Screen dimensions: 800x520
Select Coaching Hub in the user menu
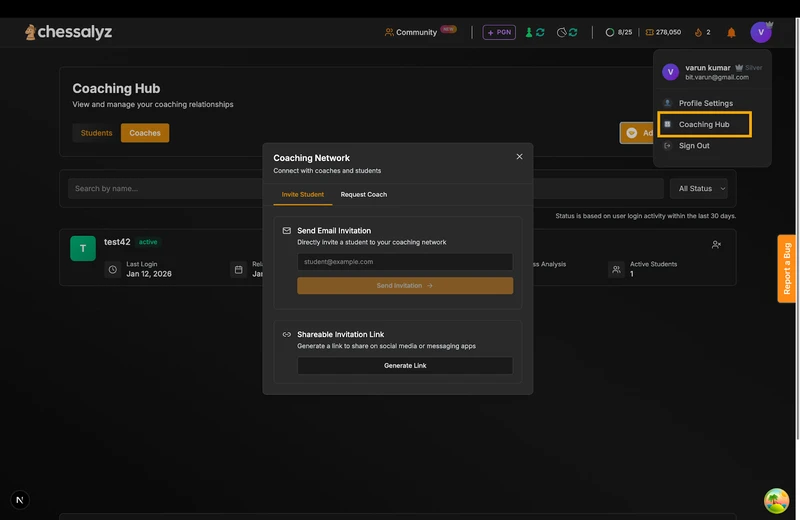click(705, 125)
